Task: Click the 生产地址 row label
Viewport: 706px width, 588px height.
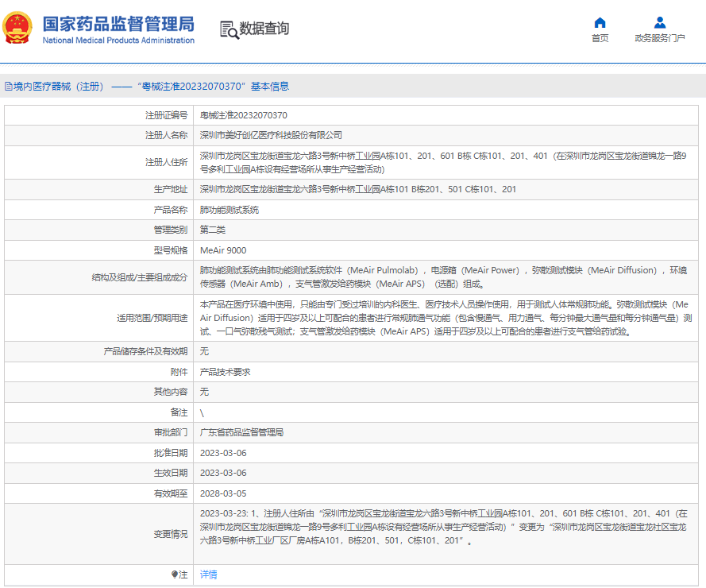Action: click(171, 189)
